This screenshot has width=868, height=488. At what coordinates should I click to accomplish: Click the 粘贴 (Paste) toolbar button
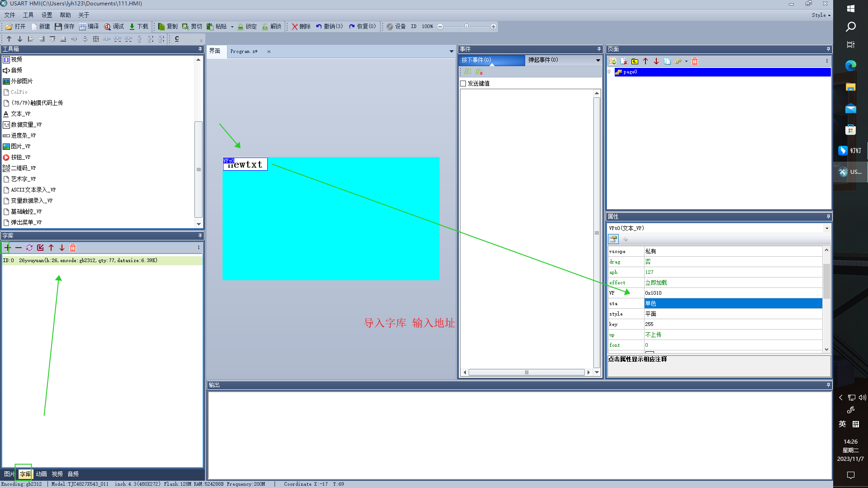217,27
